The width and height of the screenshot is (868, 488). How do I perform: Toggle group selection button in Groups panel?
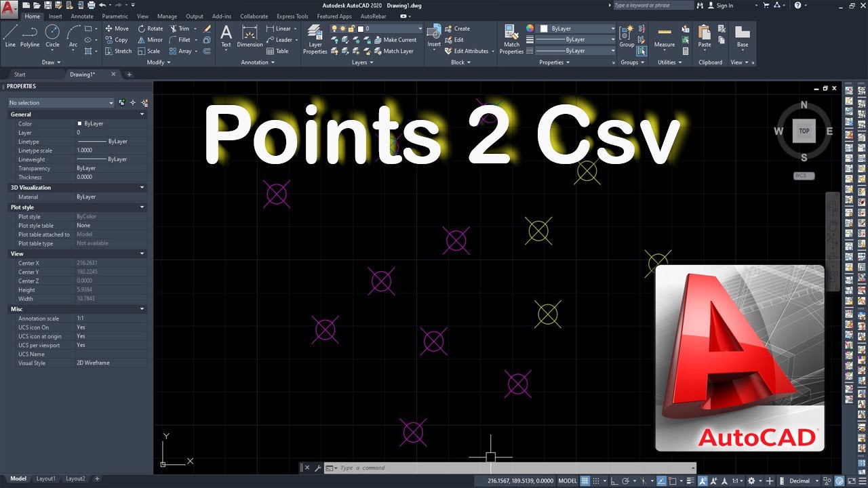tap(642, 51)
